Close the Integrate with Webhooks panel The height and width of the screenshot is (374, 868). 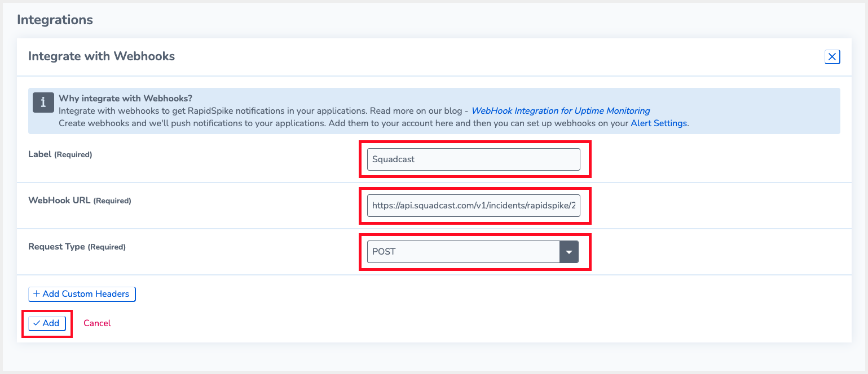coord(832,57)
